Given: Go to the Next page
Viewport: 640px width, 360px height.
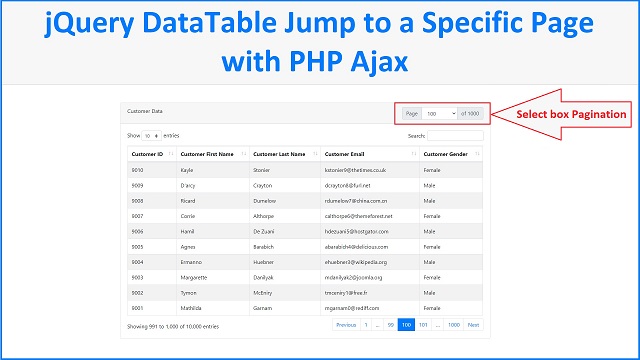Looking at the screenshot, I should pos(473,325).
